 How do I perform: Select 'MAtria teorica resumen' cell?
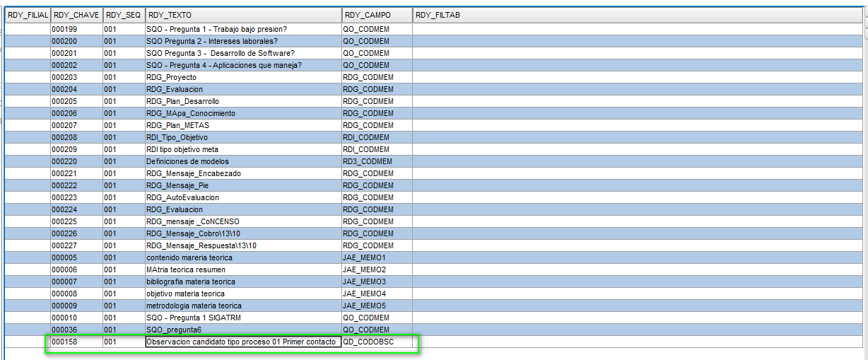coord(244,269)
